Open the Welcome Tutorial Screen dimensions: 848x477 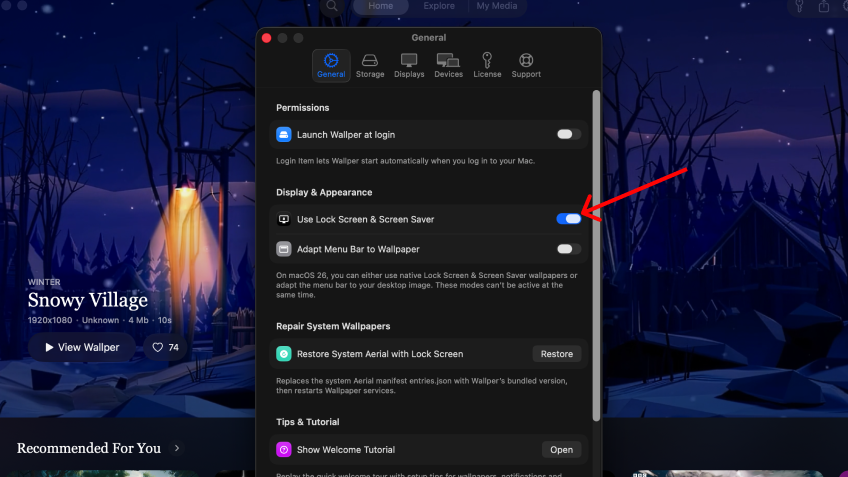pyautogui.click(x=561, y=449)
